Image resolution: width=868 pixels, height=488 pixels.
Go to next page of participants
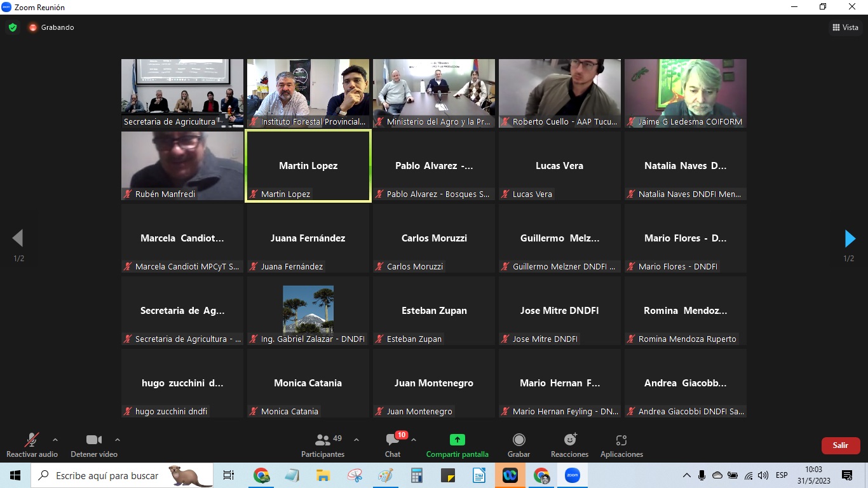coord(850,239)
